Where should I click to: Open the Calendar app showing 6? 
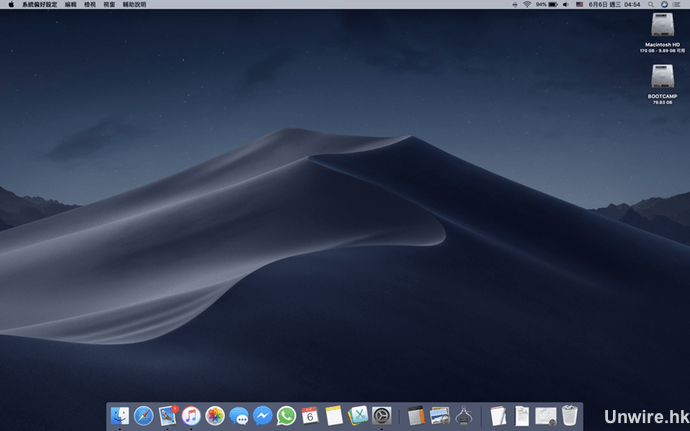click(x=310, y=416)
